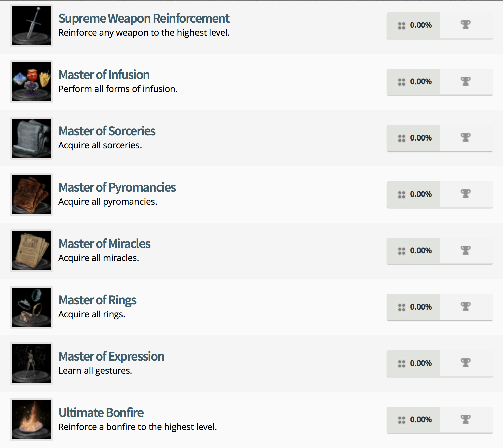Click the bonfire thumbnail for Ultimate Bonfire
The image size is (503, 448).
tap(31, 419)
